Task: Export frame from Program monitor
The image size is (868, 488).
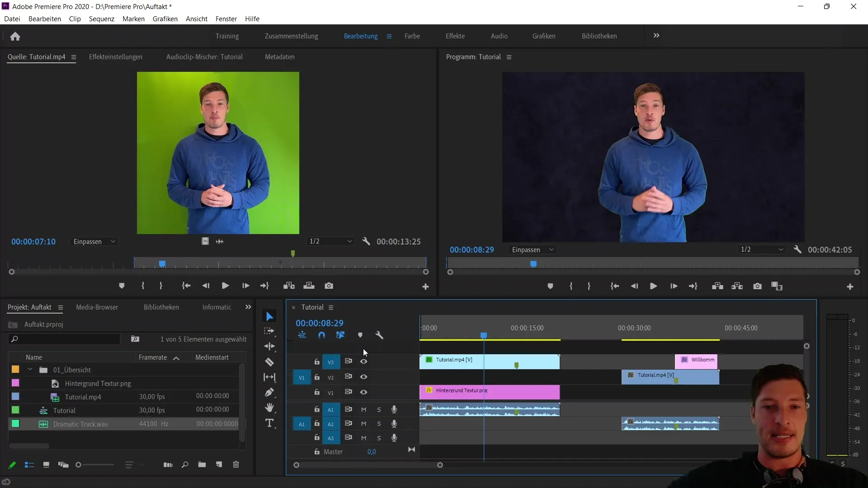Action: tap(757, 286)
